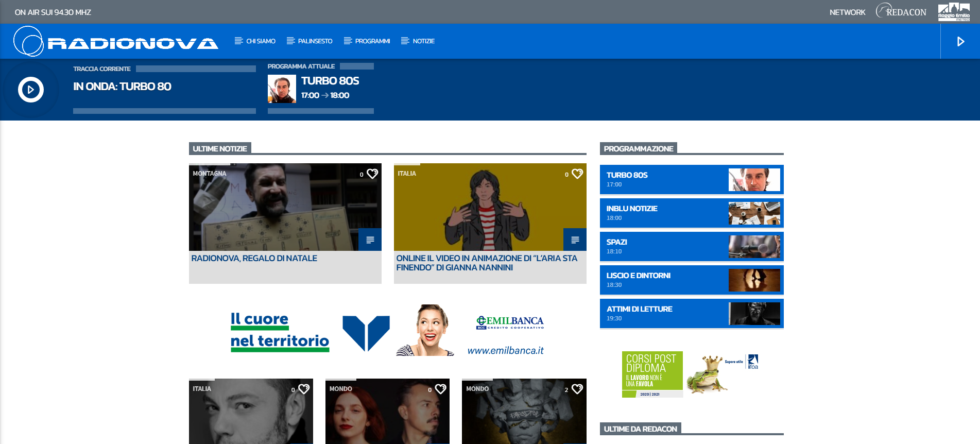The image size is (980, 444).
Task: Open the text icon on the Regalo di Natale card
Action: (x=370, y=240)
